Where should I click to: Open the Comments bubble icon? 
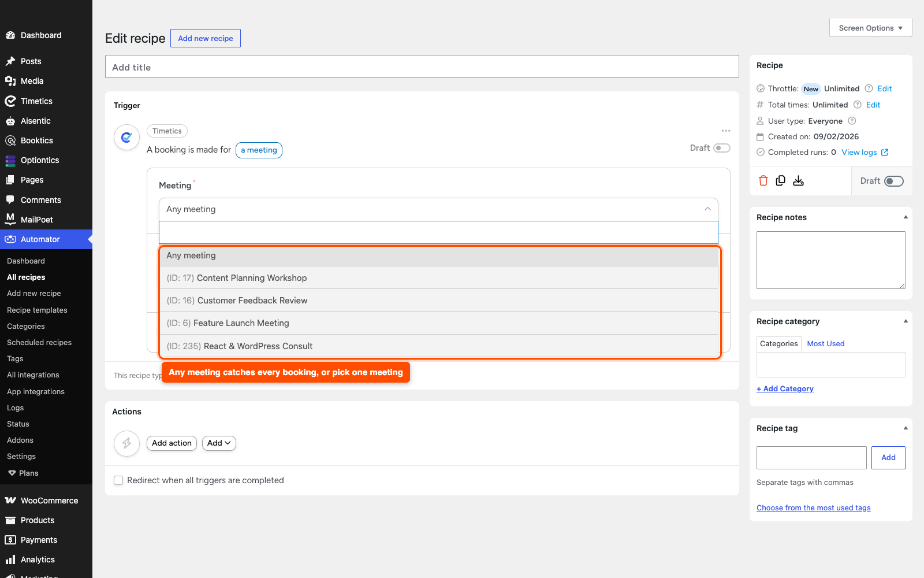pyautogui.click(x=10, y=200)
